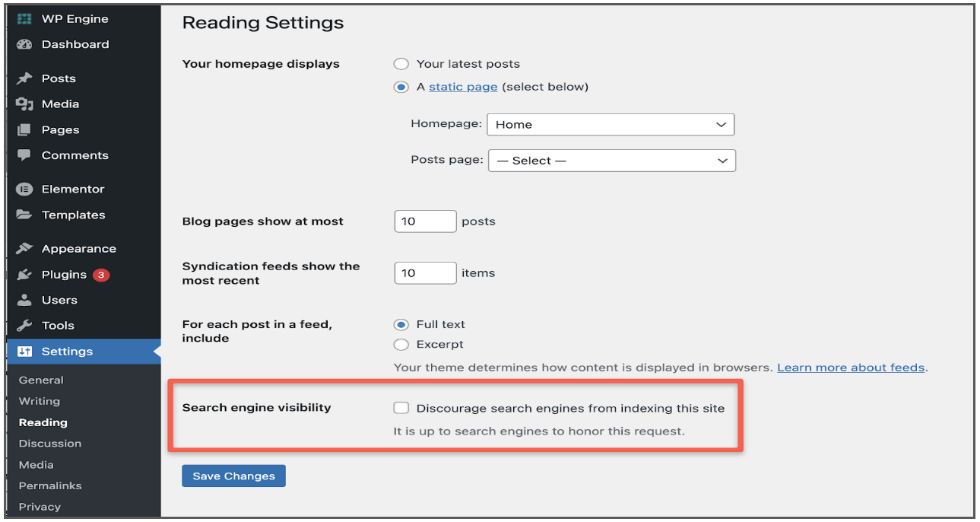This screenshot has height=522, width=980.
Task: Open Reading settings submenu
Action: [x=43, y=423]
